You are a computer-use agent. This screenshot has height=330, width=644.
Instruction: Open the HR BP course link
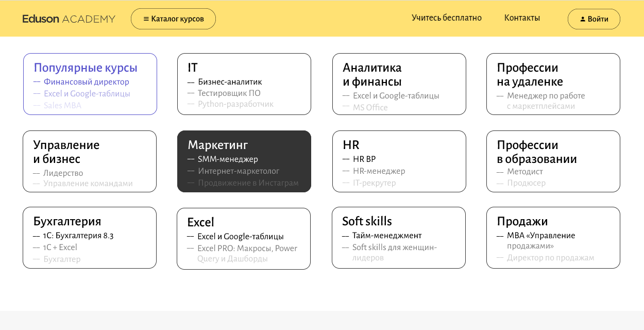point(364,159)
